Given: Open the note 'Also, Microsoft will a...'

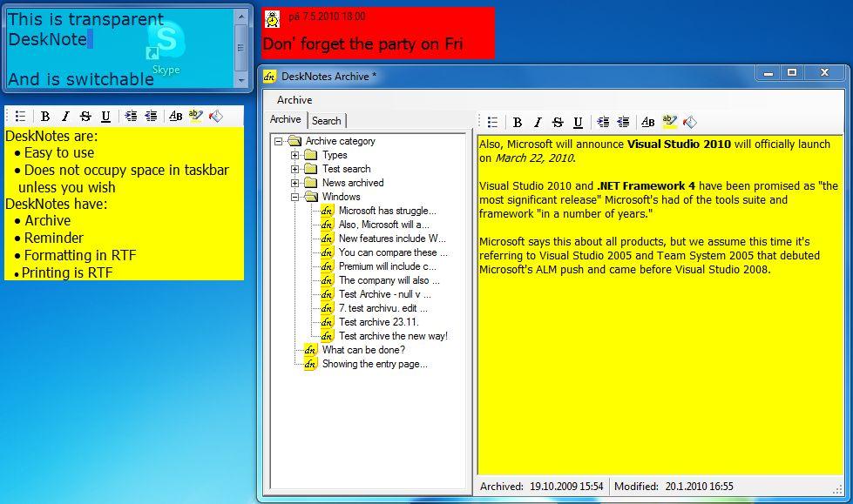Looking at the screenshot, I should pyautogui.click(x=384, y=225).
